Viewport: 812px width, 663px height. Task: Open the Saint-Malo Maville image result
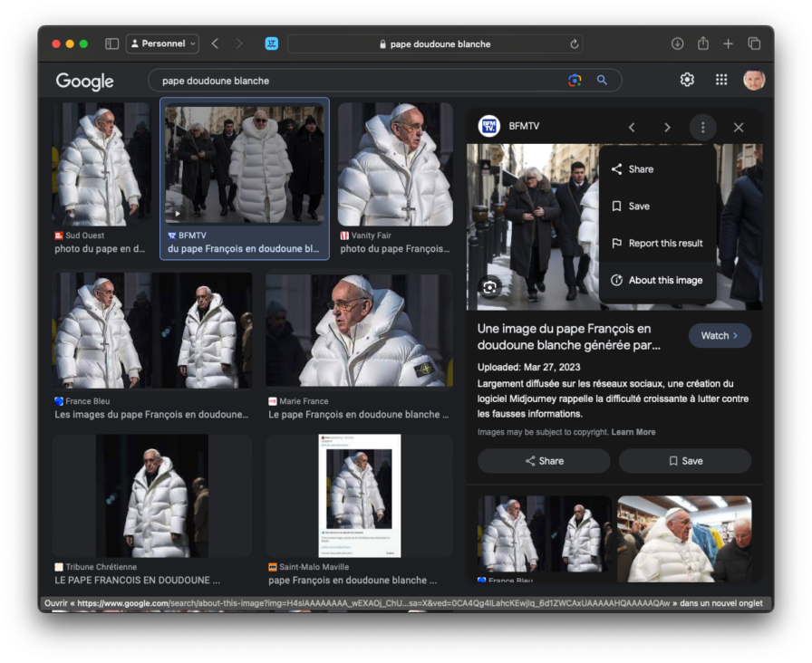tap(360, 495)
